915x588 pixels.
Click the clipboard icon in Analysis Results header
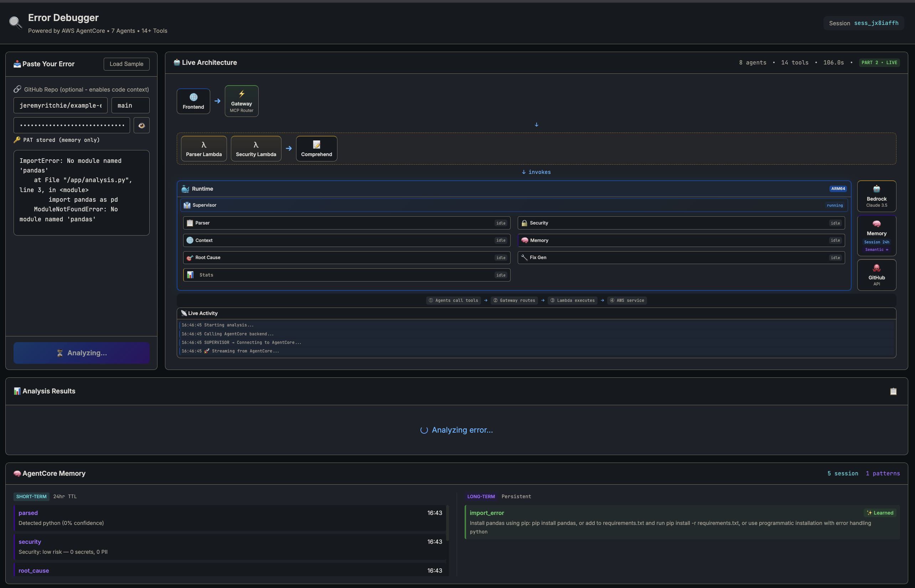(x=893, y=391)
